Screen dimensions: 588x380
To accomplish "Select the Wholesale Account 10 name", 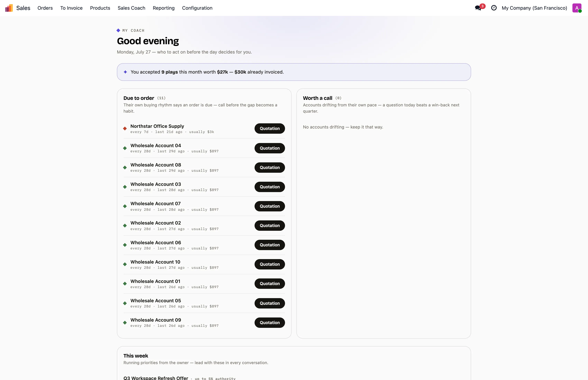I will (155, 262).
